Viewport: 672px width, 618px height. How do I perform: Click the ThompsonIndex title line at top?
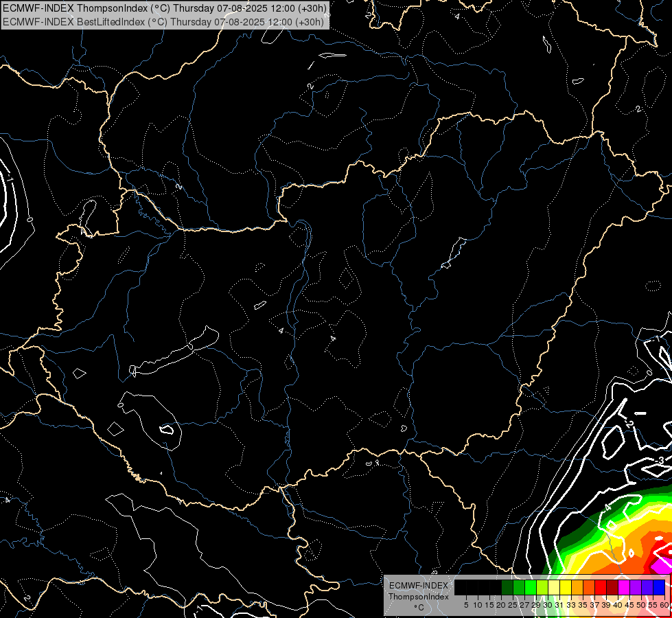pos(165,8)
